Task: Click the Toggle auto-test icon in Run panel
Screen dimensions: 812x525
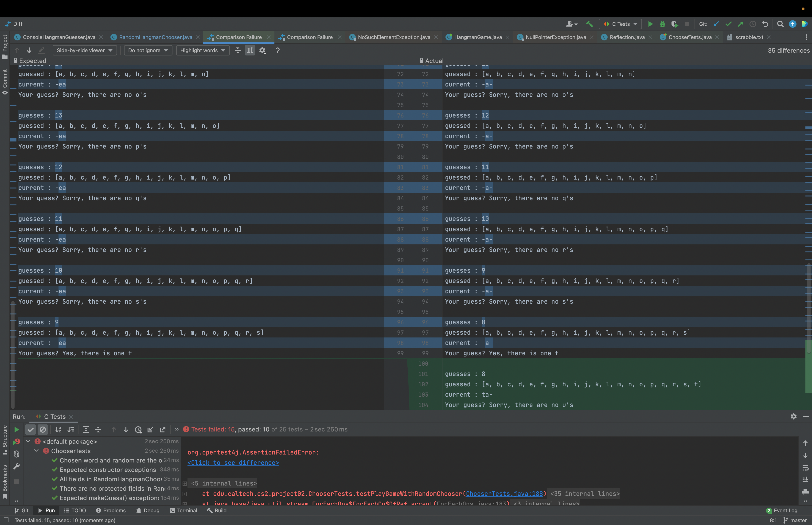Action: 16,454
